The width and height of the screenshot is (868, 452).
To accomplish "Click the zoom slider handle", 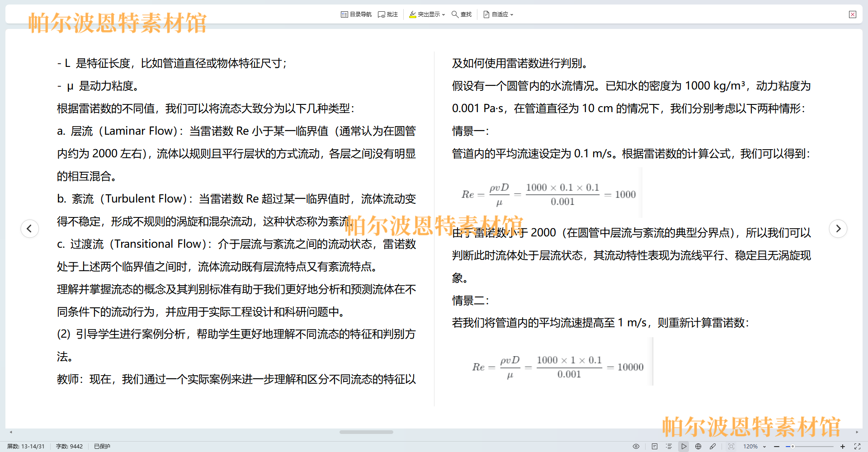I will (x=793, y=446).
